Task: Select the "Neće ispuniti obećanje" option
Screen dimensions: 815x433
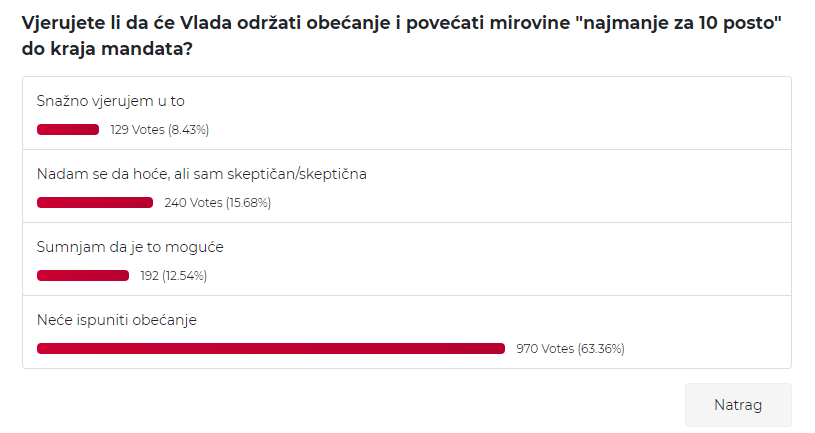Action: tap(116, 320)
